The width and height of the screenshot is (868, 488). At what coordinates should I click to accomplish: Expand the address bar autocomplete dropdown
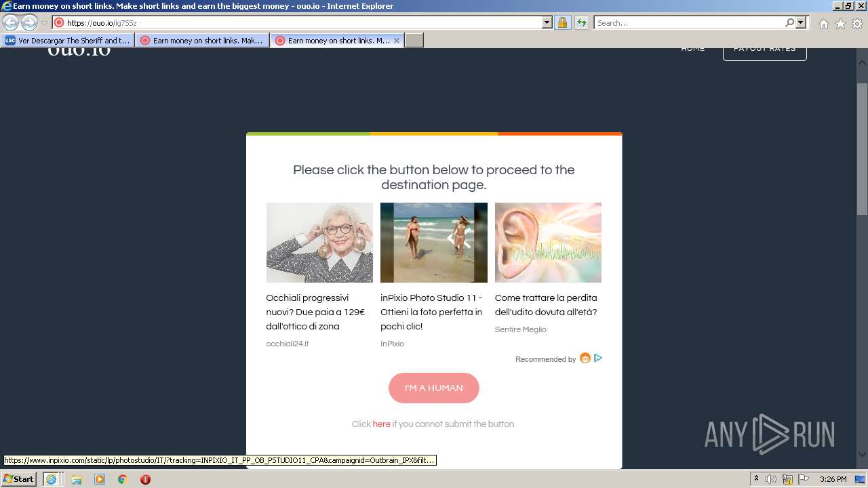(547, 23)
